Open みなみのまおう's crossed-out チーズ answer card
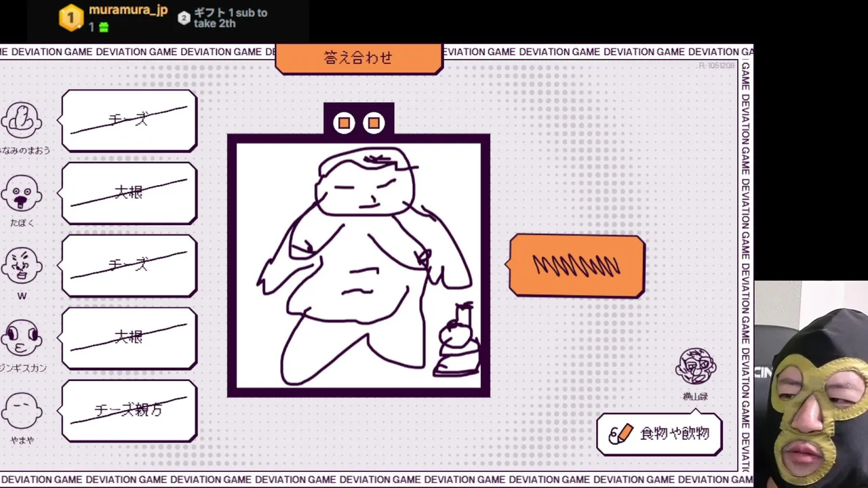868x488 pixels. pos(129,121)
